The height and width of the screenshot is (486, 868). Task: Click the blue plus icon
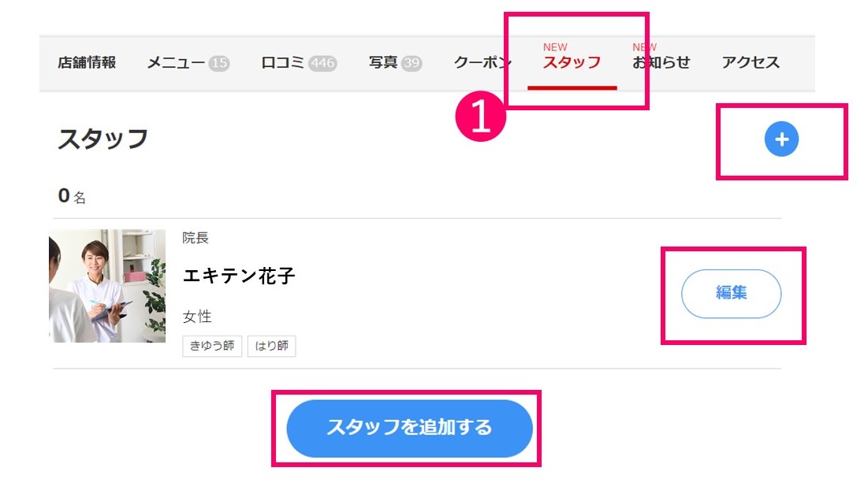(781, 139)
